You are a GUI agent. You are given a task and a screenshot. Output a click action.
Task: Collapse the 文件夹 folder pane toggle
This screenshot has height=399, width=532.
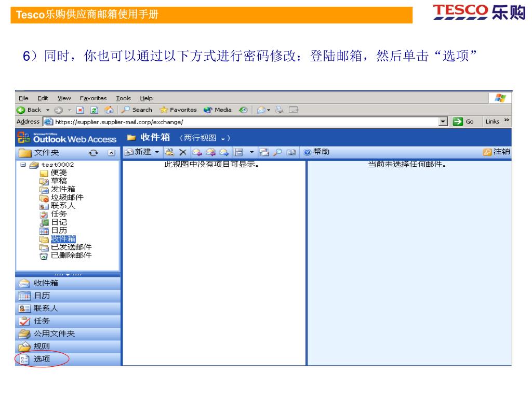coord(111,153)
